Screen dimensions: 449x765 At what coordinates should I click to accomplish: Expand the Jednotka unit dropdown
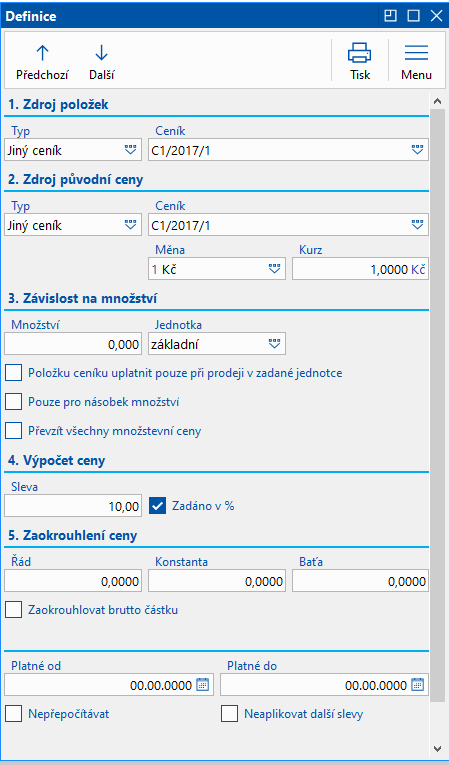(x=274, y=344)
